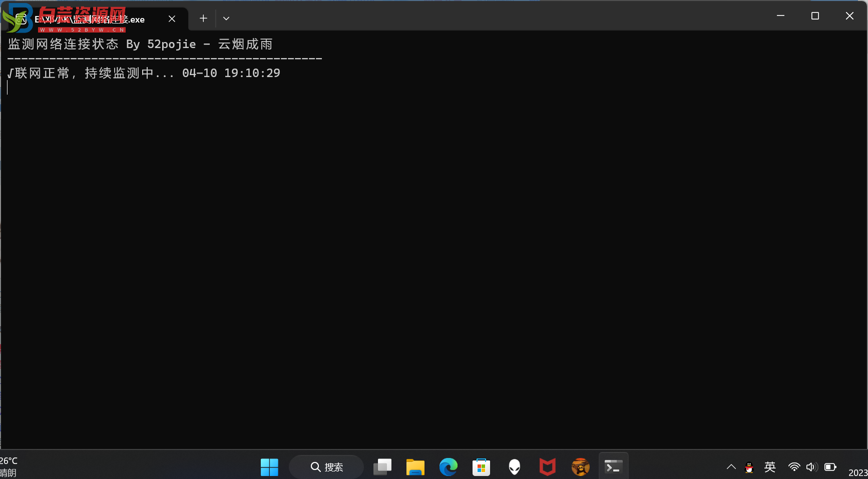Click the timestamp 04-10 19:10:29

pos(231,73)
